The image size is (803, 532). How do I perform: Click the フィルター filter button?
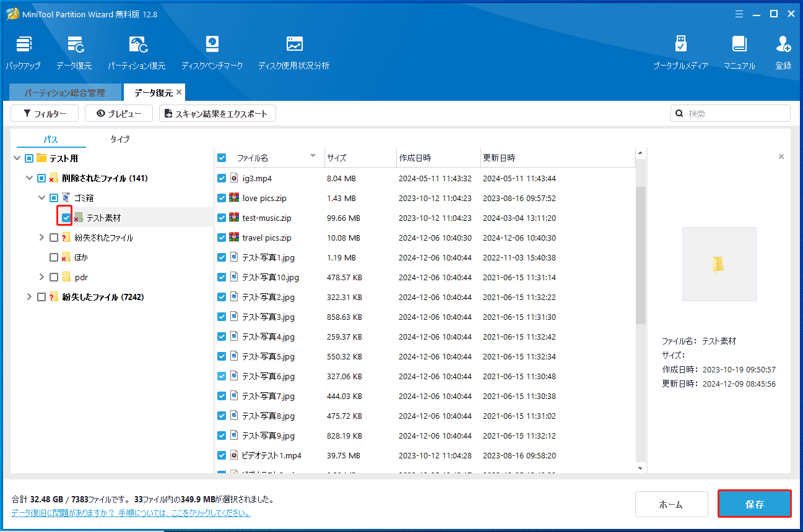tap(45, 114)
